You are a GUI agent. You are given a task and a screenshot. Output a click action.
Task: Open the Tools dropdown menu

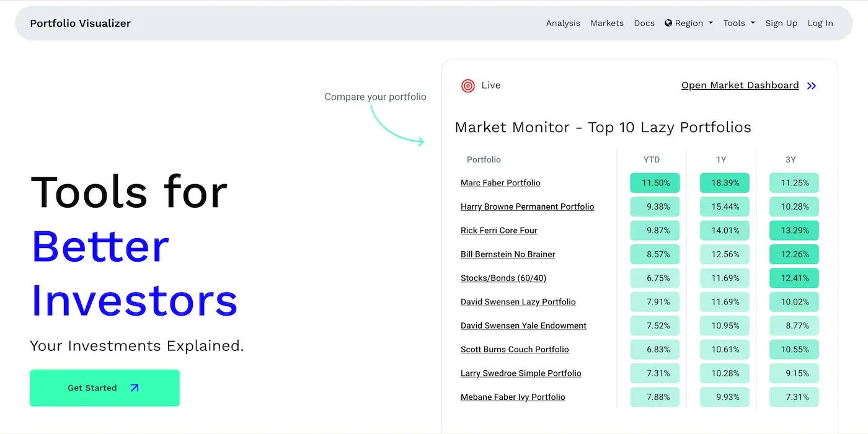[739, 23]
